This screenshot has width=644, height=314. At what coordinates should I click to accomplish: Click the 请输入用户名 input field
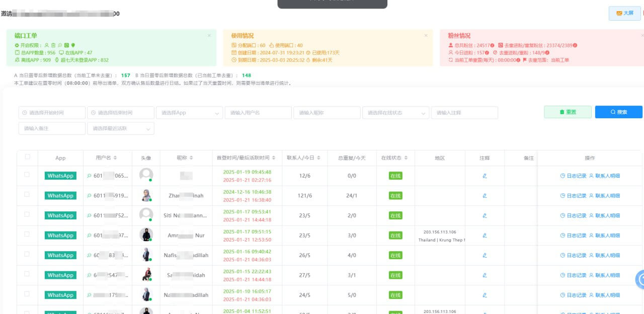[x=258, y=113]
